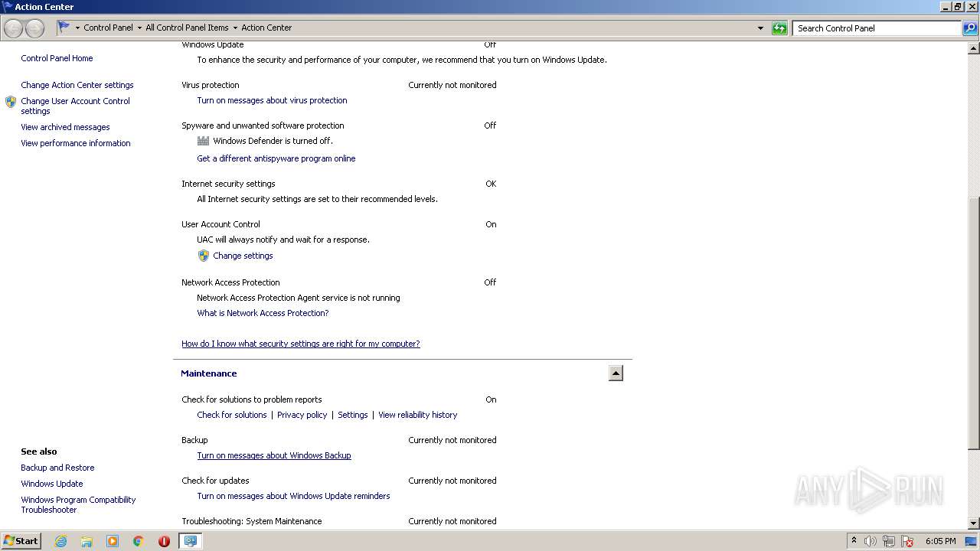Click the UAC shield icon beside Change settings
This screenshot has width=980, height=551.
(203, 256)
